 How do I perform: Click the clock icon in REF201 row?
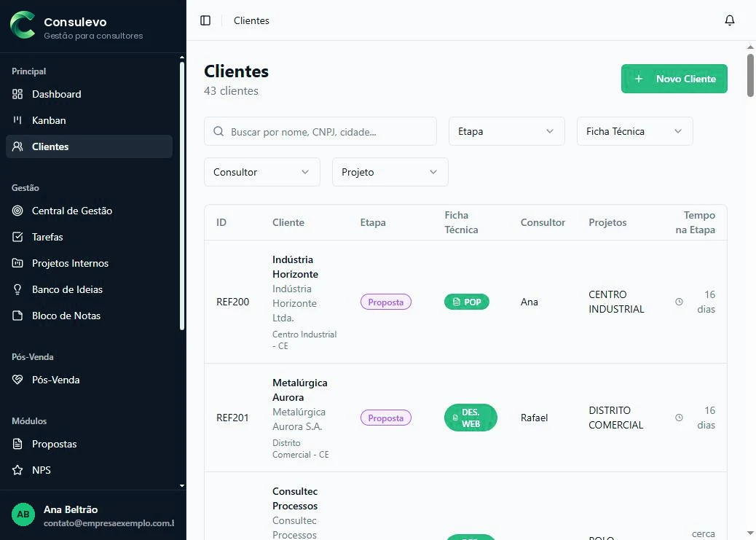pos(679,418)
